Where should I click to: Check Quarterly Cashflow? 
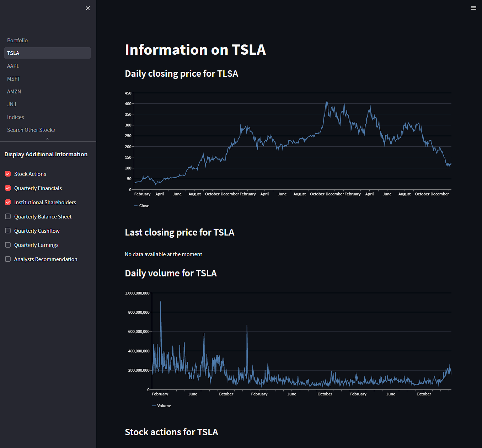click(x=7, y=231)
